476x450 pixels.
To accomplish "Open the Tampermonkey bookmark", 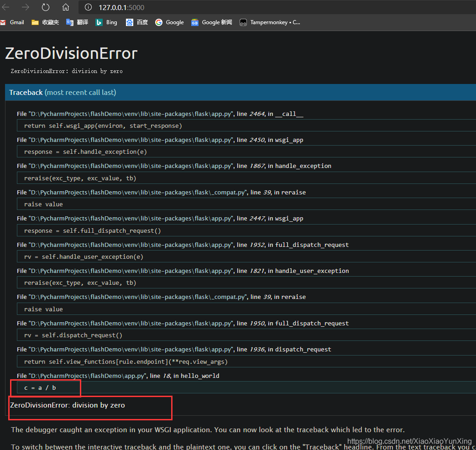I will [270, 22].
